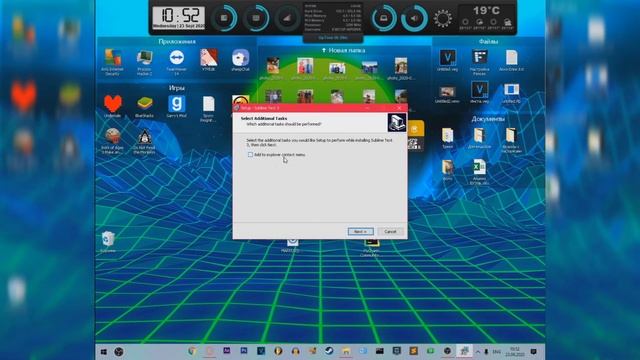The height and width of the screenshot is (360, 640).
Task: Open Steam from the taskbar
Action: click(329, 351)
